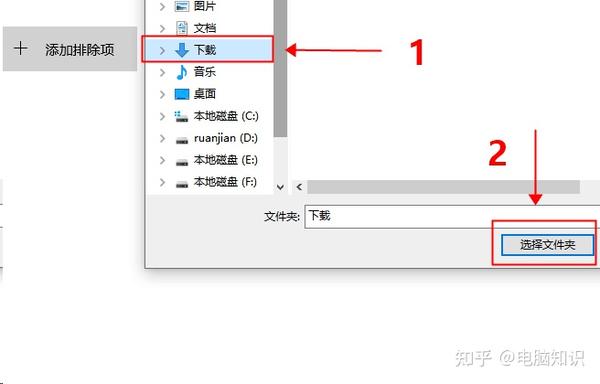600x384 pixels.
Task: Select the local disk (E:) drive icon
Action: 182,162
